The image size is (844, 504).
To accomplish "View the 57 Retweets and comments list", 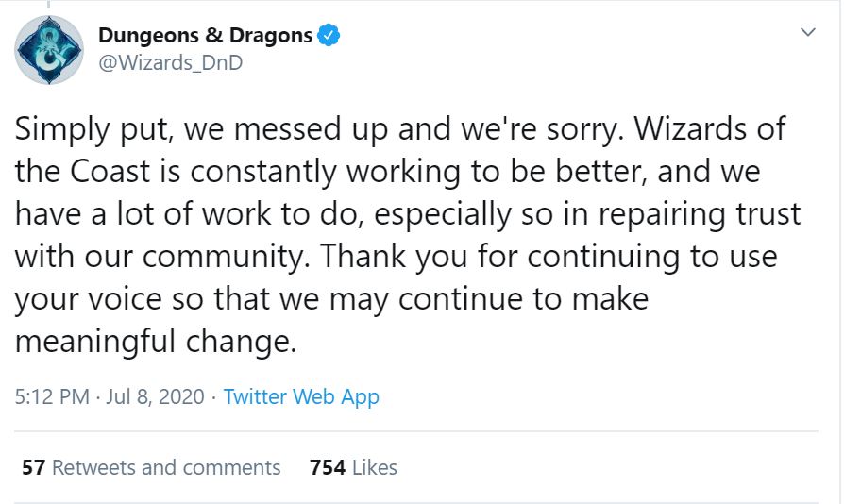I will click(x=151, y=467).
